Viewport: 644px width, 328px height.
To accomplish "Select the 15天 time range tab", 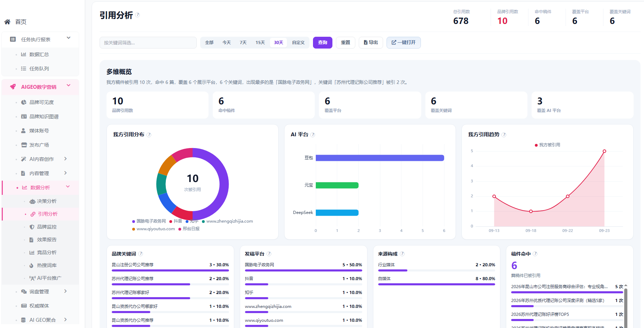I will coord(260,43).
